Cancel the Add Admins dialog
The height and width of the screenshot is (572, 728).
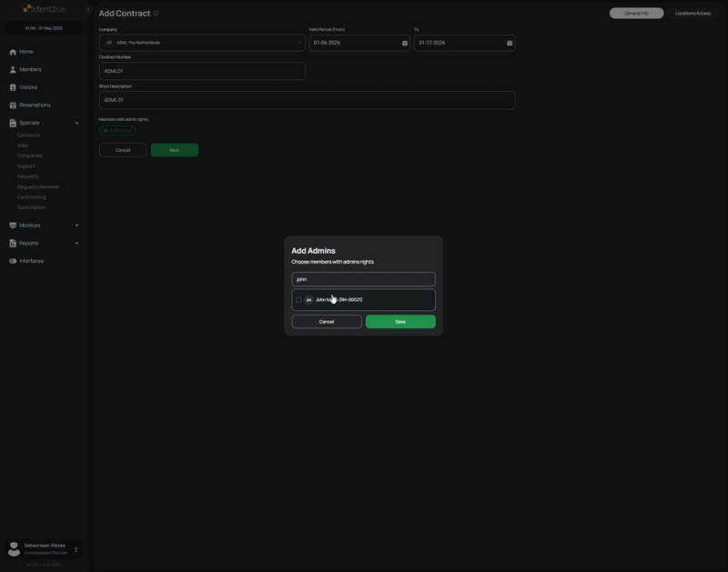(327, 322)
